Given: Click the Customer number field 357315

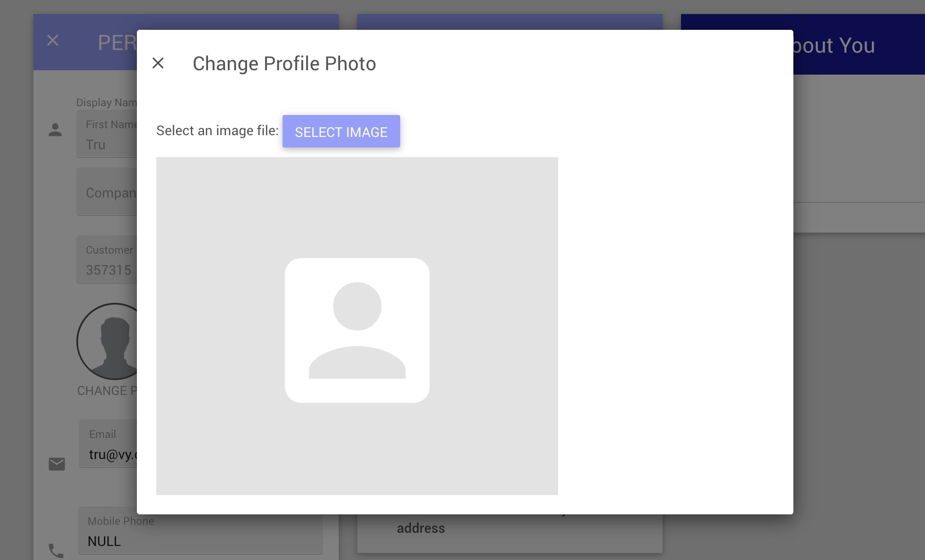Looking at the screenshot, I should (107, 259).
